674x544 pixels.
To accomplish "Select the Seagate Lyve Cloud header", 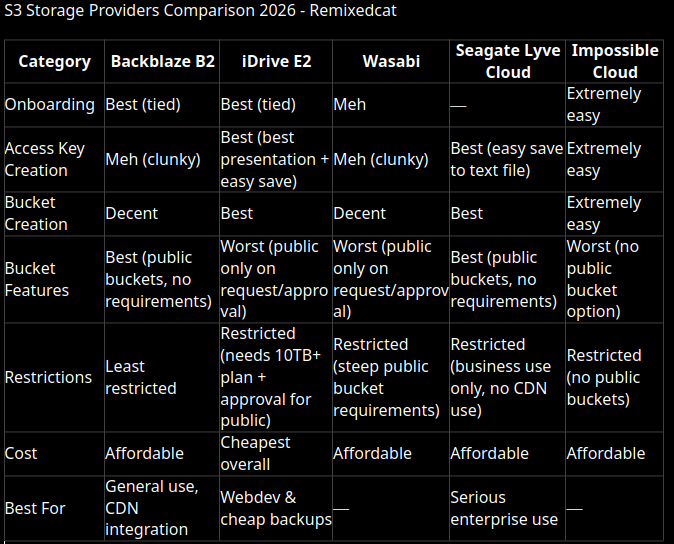I will point(508,61).
